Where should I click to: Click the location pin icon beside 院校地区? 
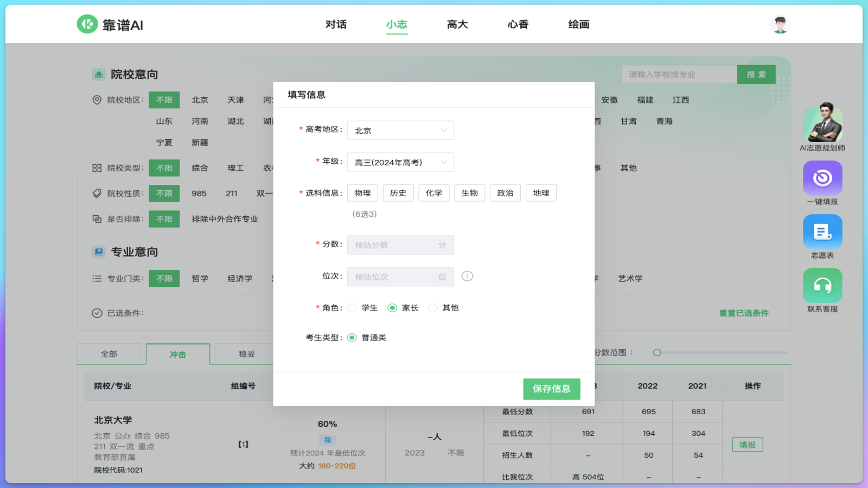tap(98, 100)
